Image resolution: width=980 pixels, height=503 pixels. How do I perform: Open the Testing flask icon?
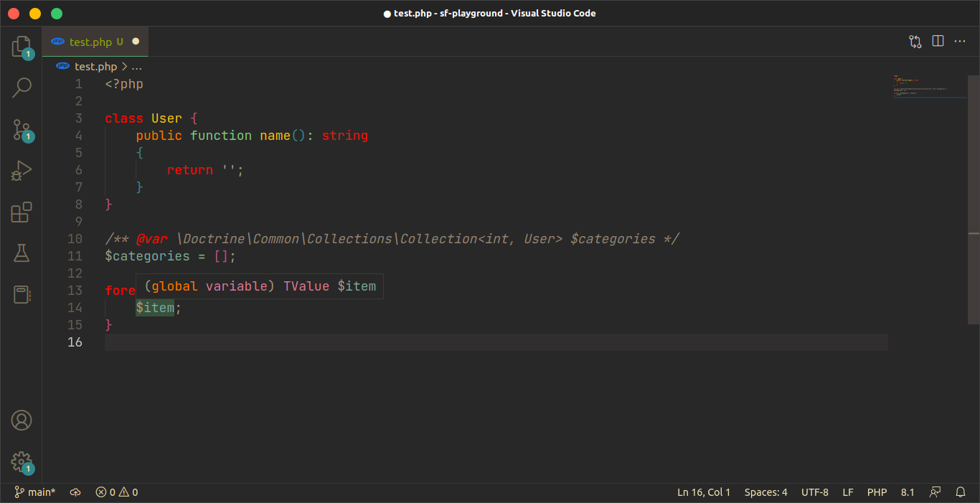click(22, 253)
